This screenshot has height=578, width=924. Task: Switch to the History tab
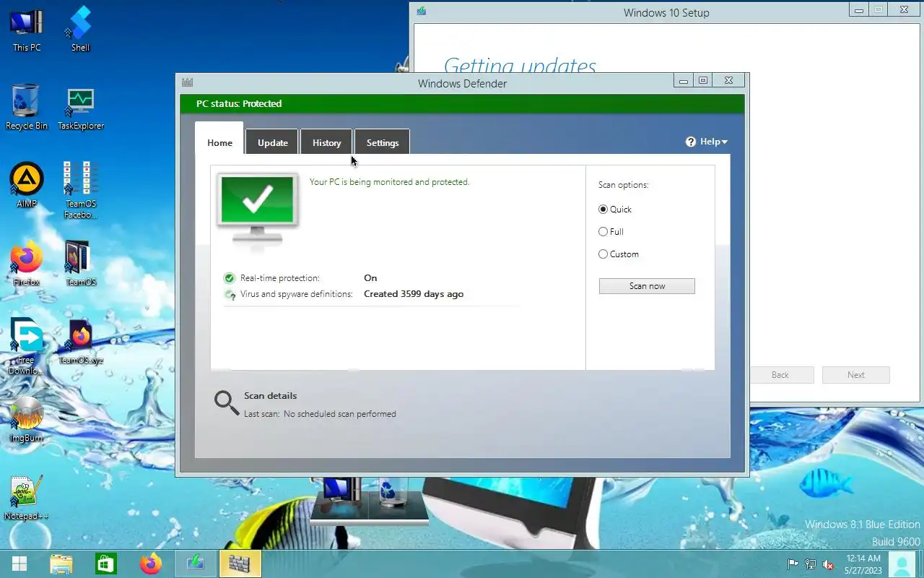(326, 142)
